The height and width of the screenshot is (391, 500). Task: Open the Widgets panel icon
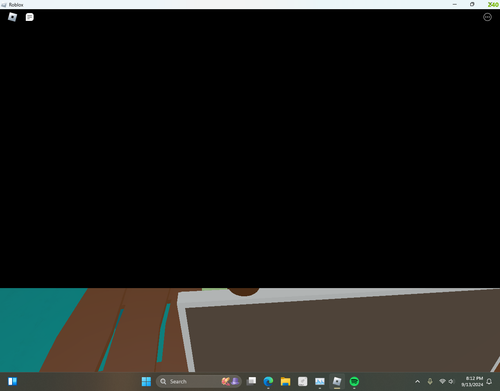coord(12,381)
